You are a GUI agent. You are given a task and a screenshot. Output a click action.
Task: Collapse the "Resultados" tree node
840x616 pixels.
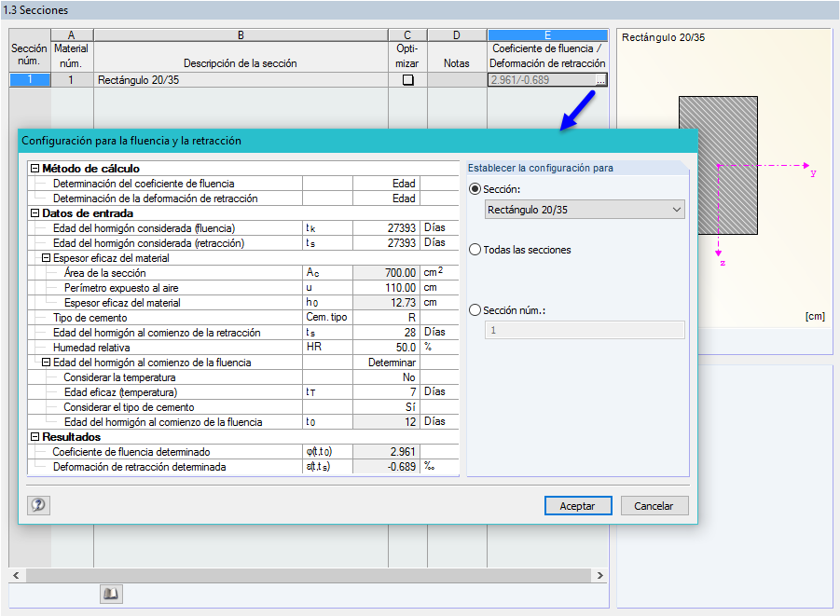pyautogui.click(x=34, y=436)
